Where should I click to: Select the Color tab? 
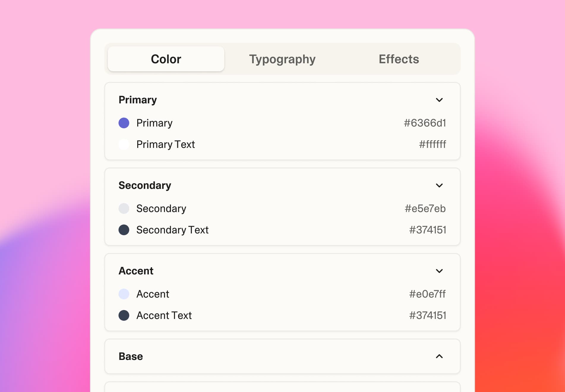(x=166, y=59)
